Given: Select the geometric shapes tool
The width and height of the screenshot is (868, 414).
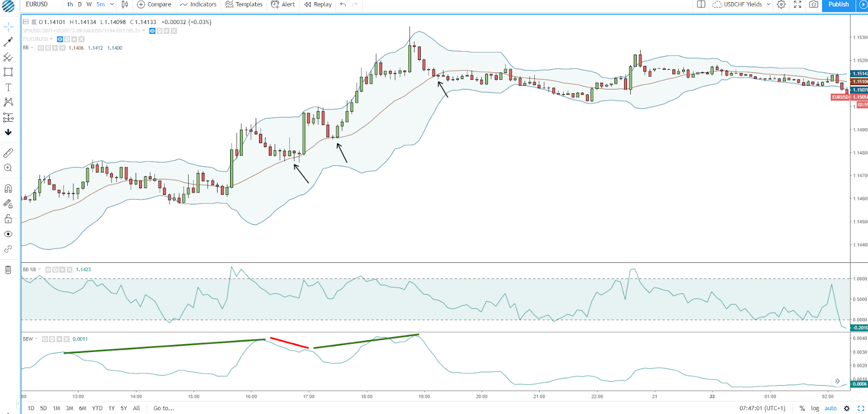Looking at the screenshot, I should coord(8,72).
